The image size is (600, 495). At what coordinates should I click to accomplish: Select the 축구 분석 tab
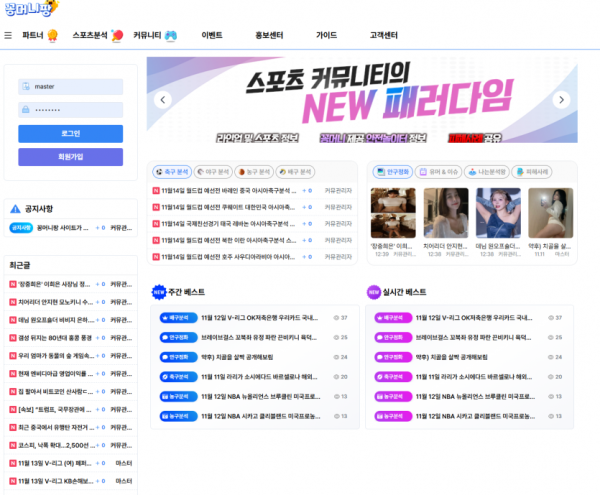point(170,172)
